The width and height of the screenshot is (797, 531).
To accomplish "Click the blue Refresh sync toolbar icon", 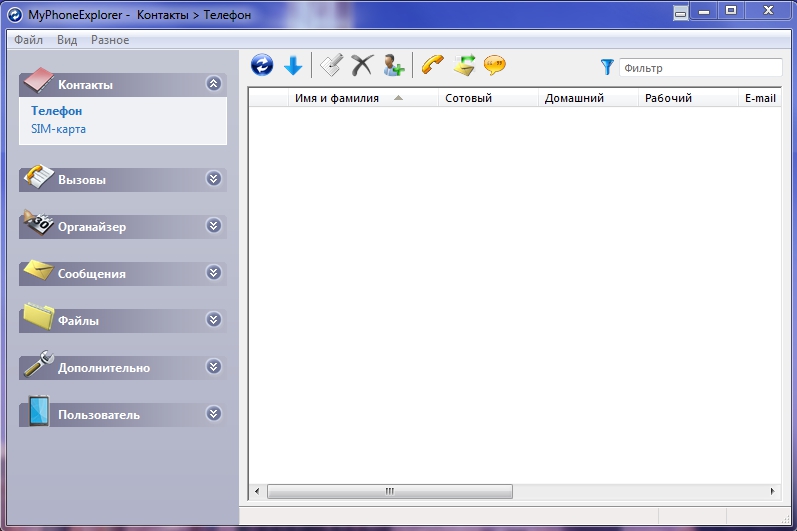I will (262, 66).
